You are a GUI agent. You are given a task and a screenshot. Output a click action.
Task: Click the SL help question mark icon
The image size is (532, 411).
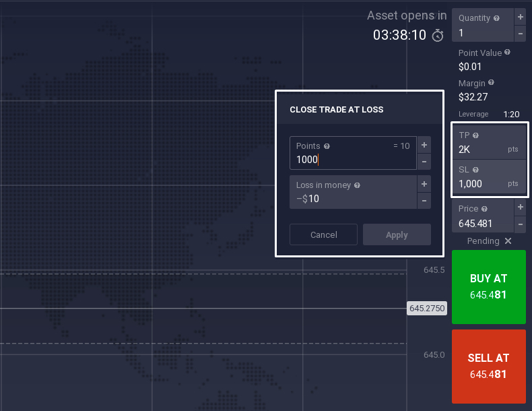click(475, 170)
